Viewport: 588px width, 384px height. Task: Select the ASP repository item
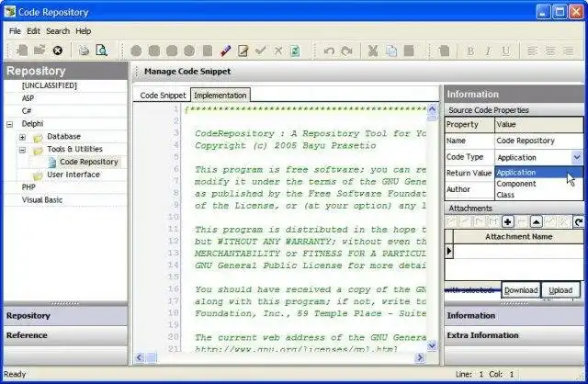click(28, 98)
